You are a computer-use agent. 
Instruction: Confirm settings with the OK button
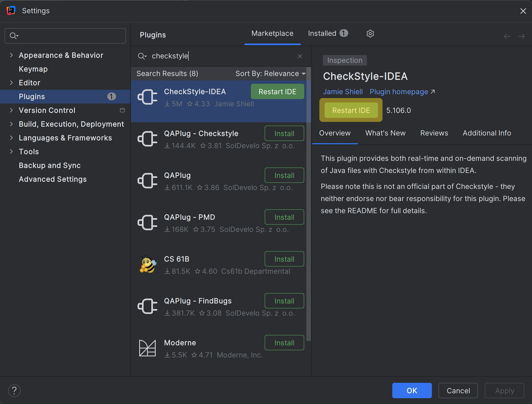pyautogui.click(x=412, y=391)
